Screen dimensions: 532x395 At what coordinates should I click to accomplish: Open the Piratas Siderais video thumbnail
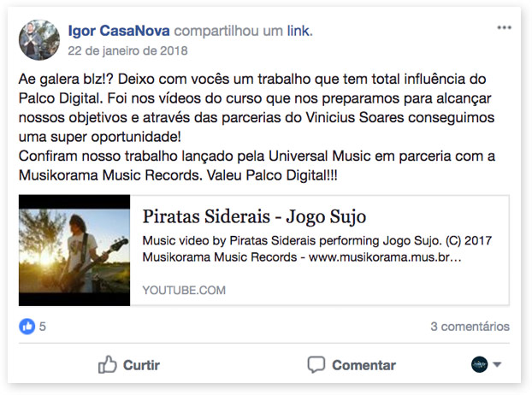coord(74,251)
